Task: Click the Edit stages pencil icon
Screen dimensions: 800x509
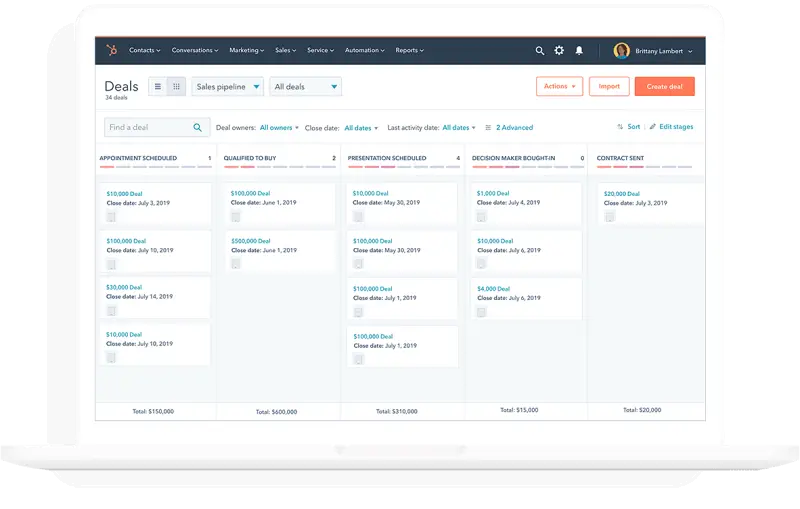Action: (653, 126)
